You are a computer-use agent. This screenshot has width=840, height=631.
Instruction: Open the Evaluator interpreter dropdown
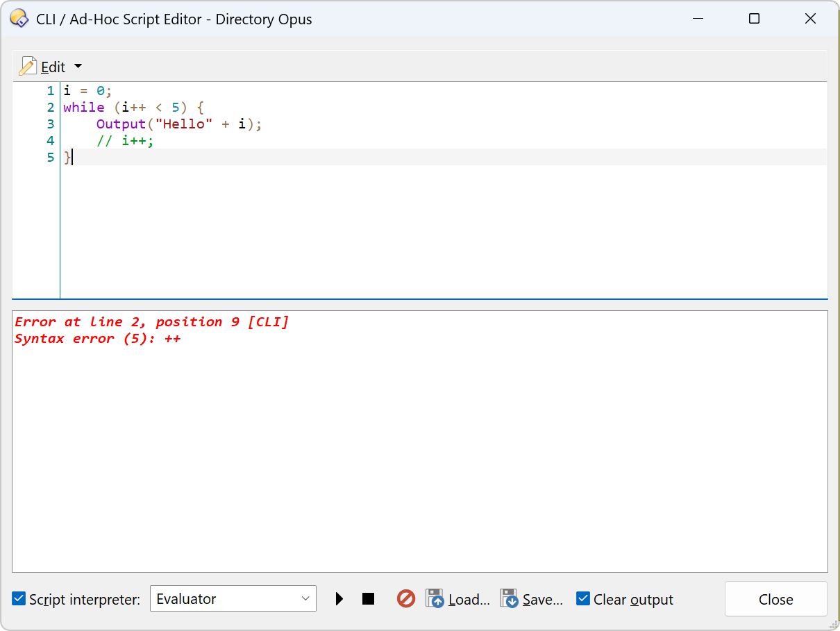tap(233, 599)
